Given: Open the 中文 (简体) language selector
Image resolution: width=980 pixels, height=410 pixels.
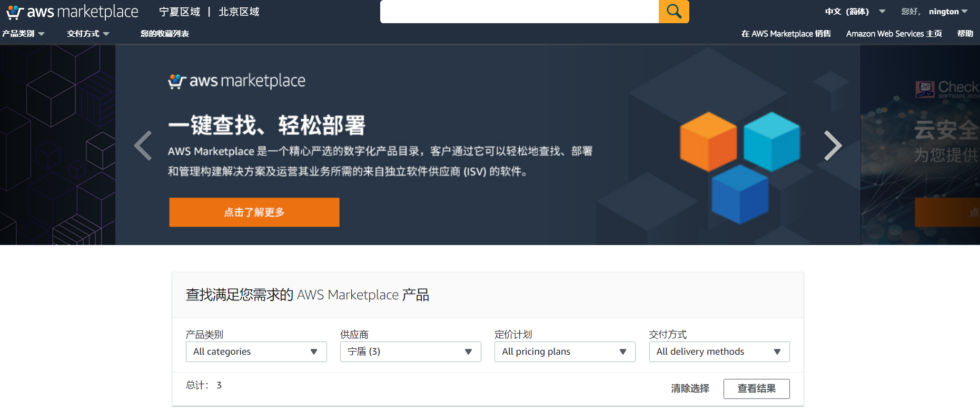Looking at the screenshot, I should click(x=855, y=12).
